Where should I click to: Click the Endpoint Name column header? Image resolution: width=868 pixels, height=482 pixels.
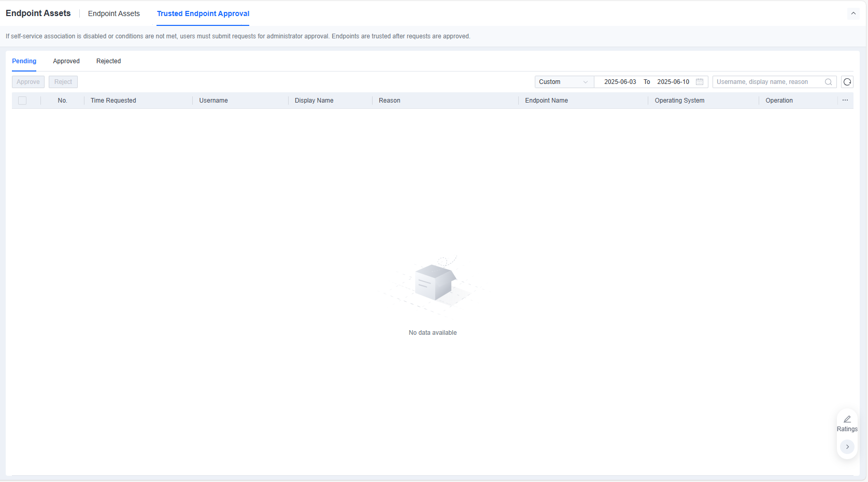547,101
